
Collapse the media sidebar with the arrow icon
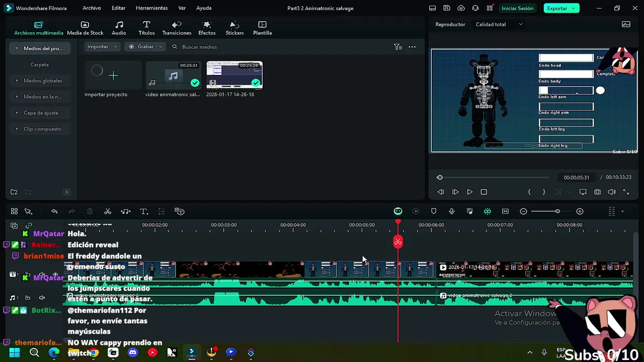[x=66, y=192]
